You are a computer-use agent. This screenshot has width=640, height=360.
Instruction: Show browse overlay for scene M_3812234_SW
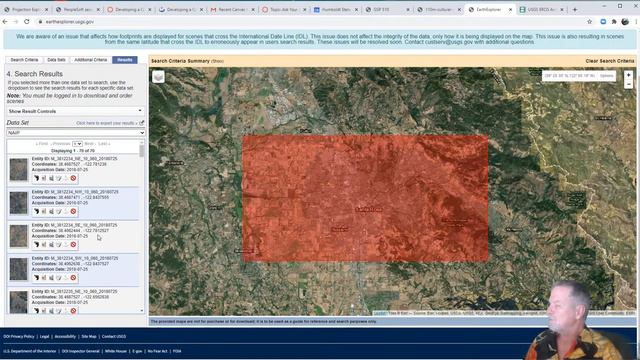click(x=44, y=278)
